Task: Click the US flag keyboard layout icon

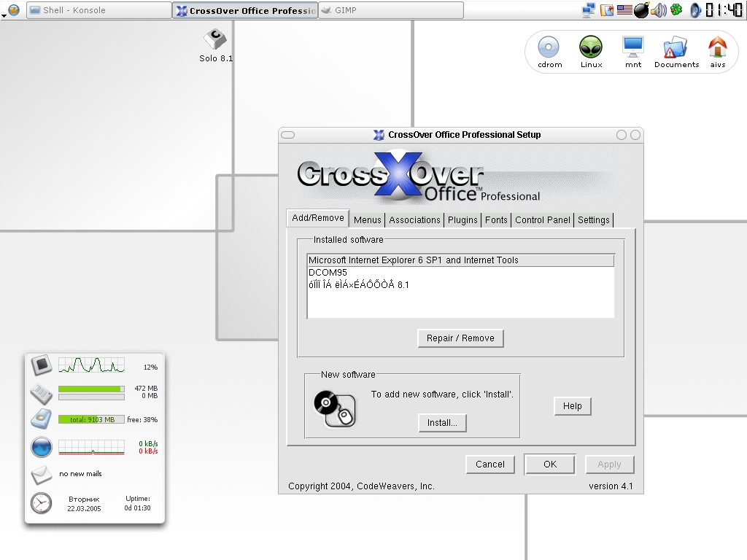Action: [x=624, y=9]
